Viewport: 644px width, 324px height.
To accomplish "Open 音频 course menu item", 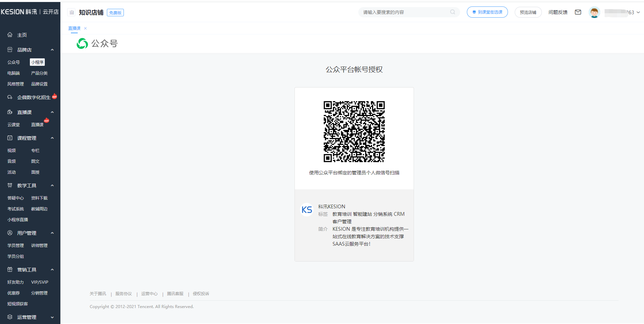I will point(12,161).
